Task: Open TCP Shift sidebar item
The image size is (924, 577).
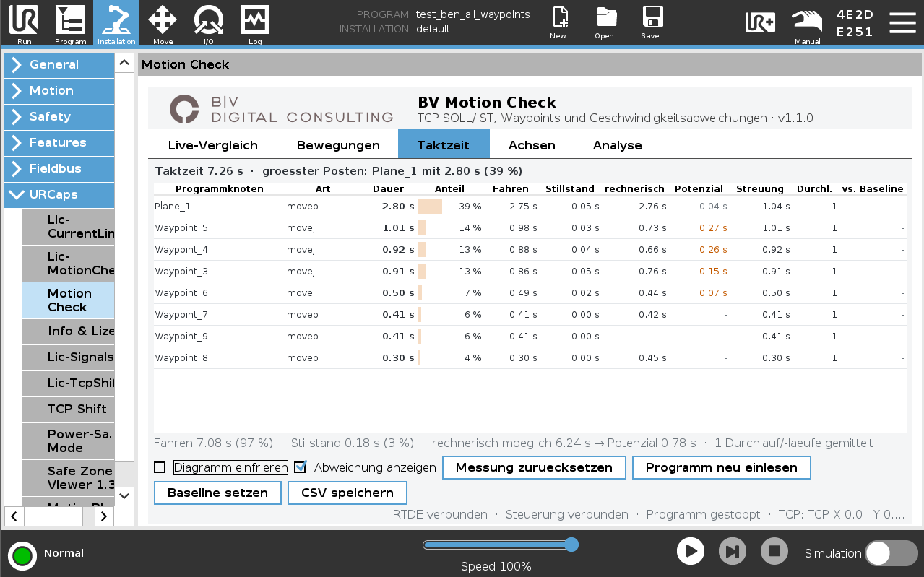Action: [x=69, y=409]
